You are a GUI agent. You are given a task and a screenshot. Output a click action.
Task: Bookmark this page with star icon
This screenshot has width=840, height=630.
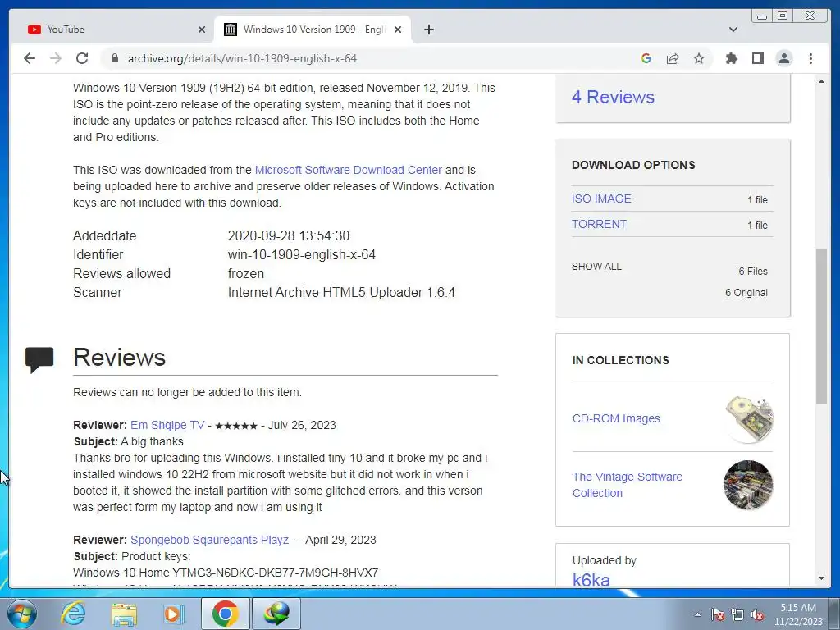699,58
